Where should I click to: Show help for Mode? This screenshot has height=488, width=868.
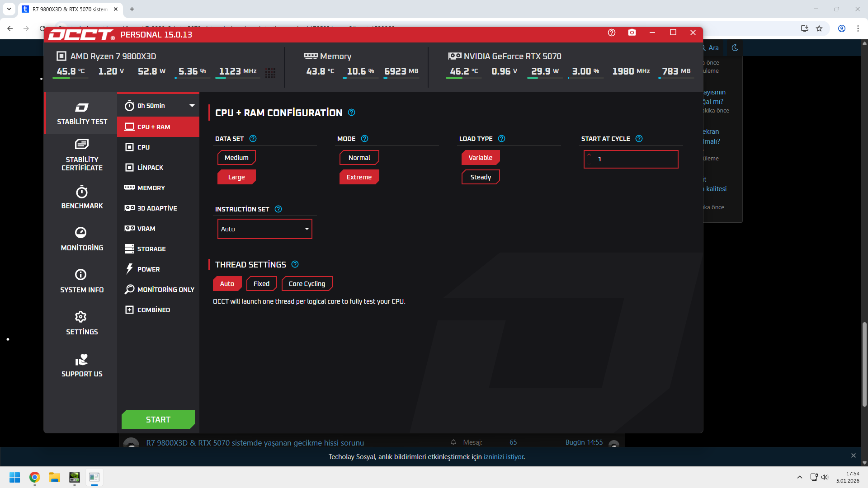tap(365, 139)
